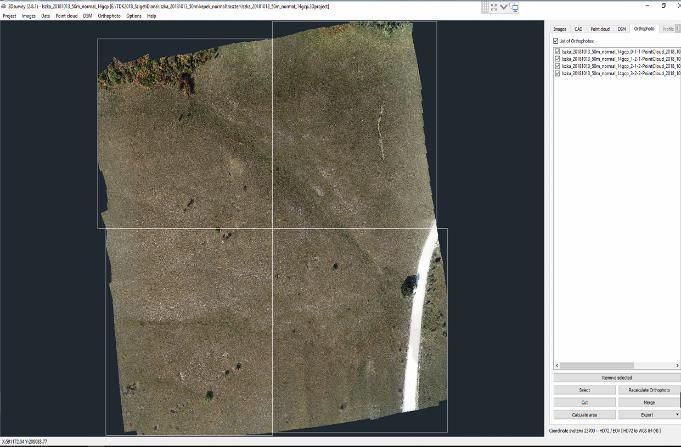681x447 pixels.
Task: Open the Orthophoto menu in menu bar
Action: pos(109,16)
